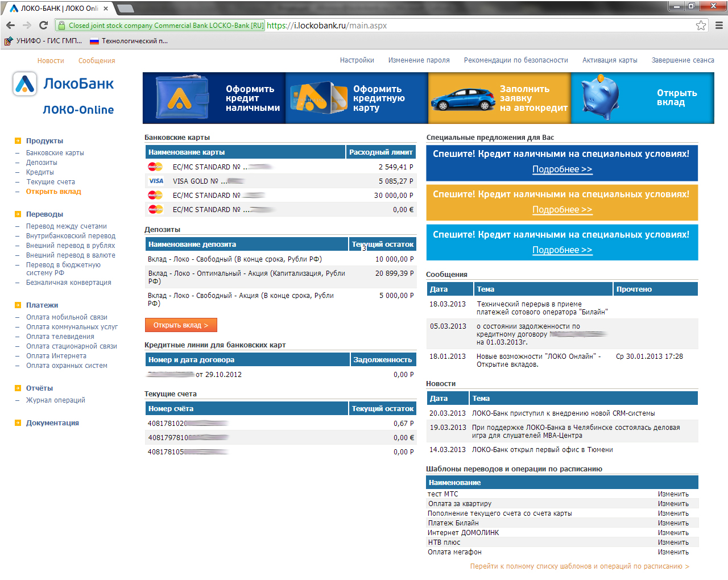Image resolution: width=728 pixels, height=580 pixels.
Task: Click Подробнее in orange offer
Action: [x=562, y=210]
